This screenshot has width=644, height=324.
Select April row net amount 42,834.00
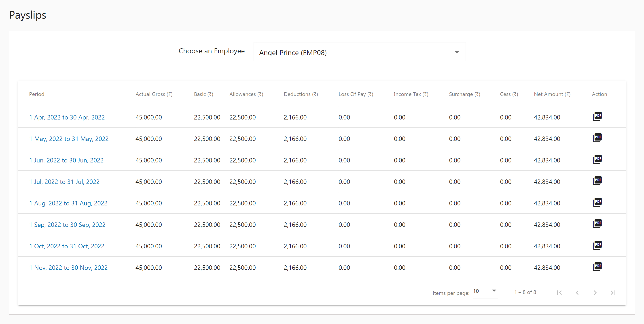point(547,117)
